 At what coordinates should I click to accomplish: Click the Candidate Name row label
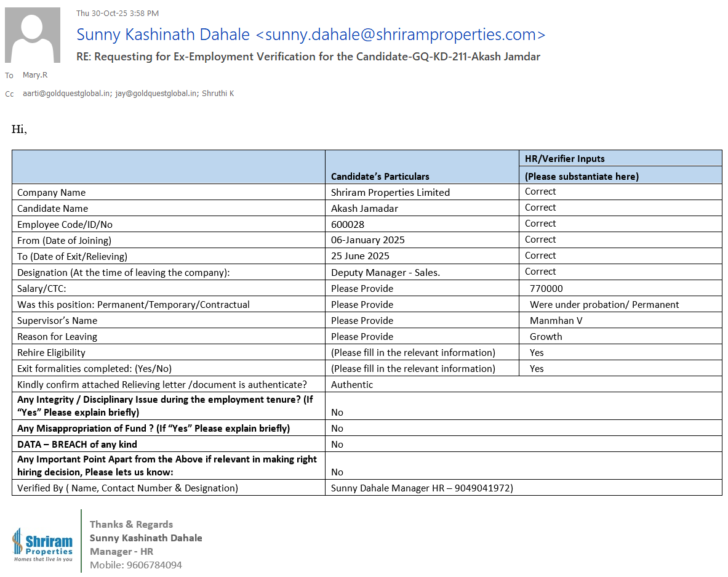coord(52,209)
